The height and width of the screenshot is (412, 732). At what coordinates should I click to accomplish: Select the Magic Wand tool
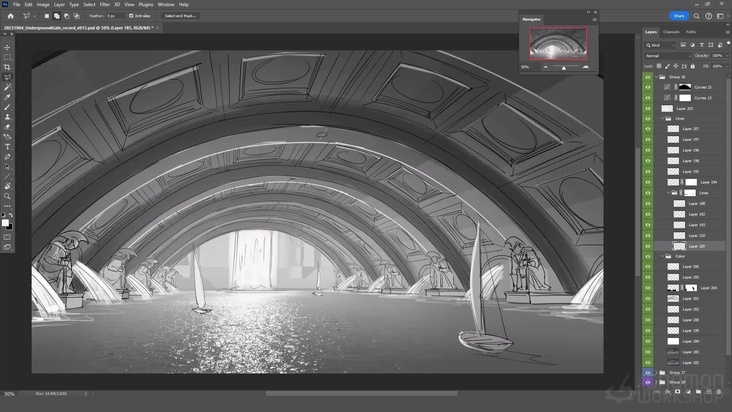point(7,87)
